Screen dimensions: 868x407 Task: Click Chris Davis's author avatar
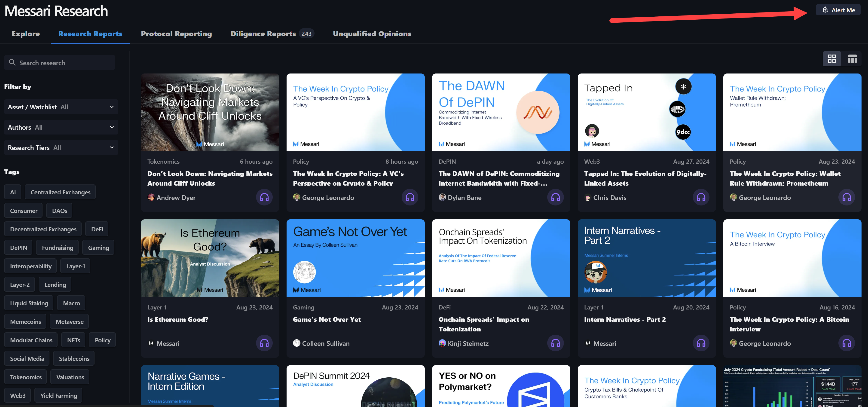[x=588, y=197]
